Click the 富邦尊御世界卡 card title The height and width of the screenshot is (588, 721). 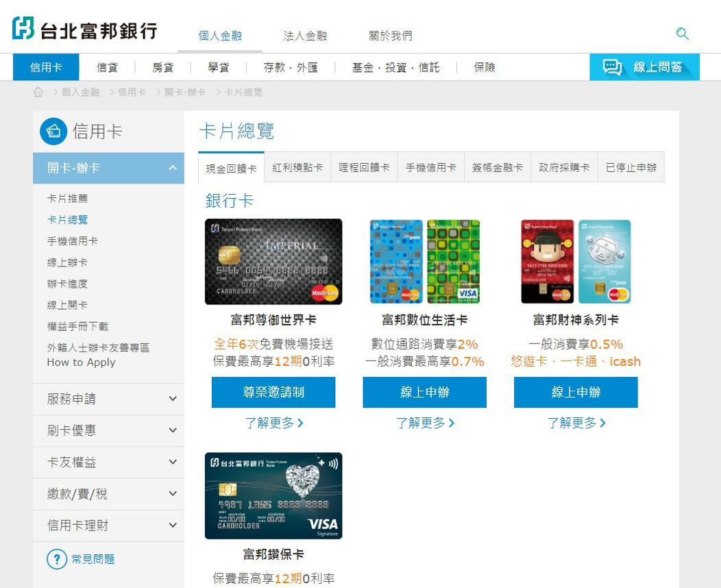[x=273, y=320]
